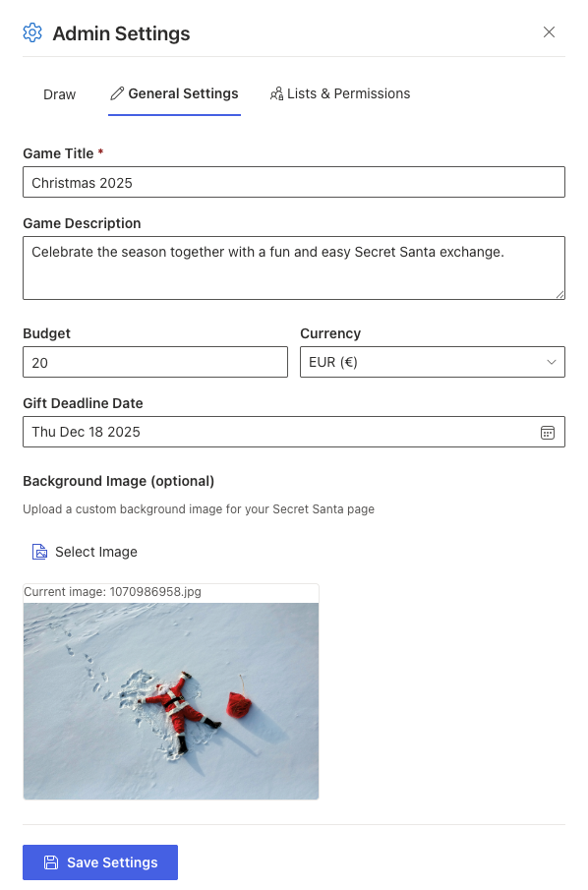
Task: Open the calendar icon in Gift Deadline field
Action: (x=548, y=431)
